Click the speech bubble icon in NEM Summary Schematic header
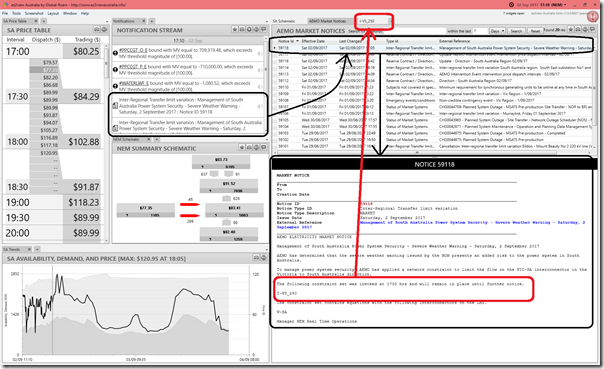 264,148
